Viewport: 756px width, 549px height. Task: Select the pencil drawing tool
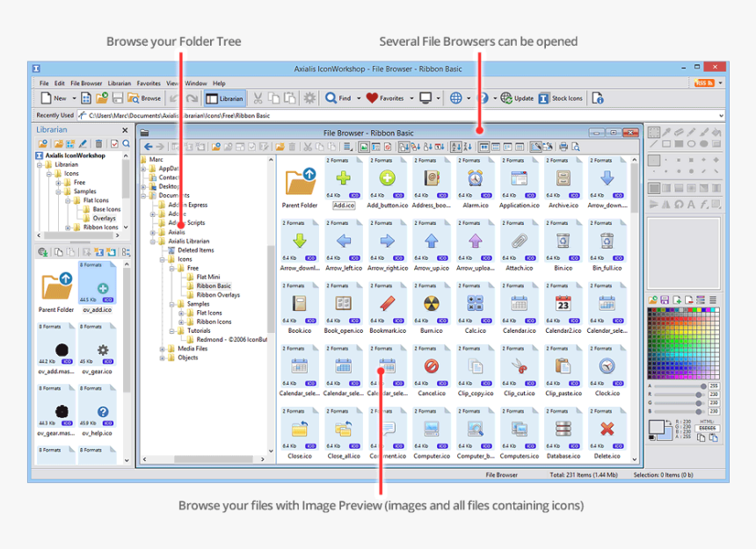click(692, 132)
